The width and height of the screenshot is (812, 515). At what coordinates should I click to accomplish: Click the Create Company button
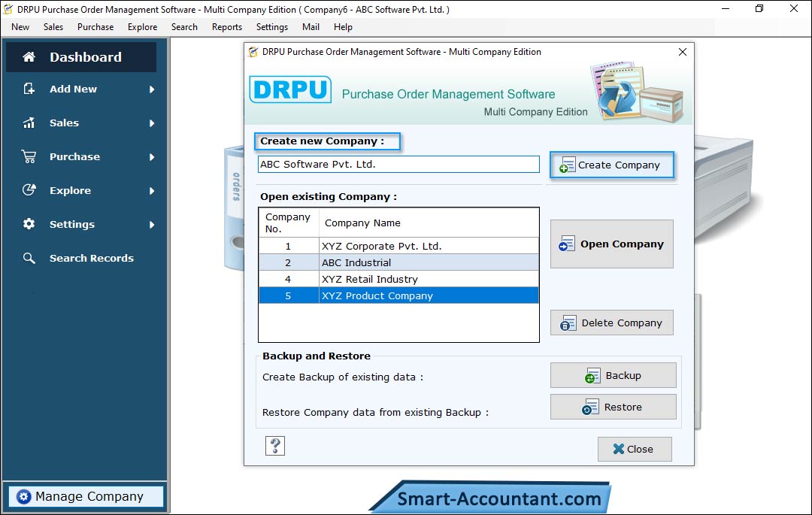[x=611, y=165]
